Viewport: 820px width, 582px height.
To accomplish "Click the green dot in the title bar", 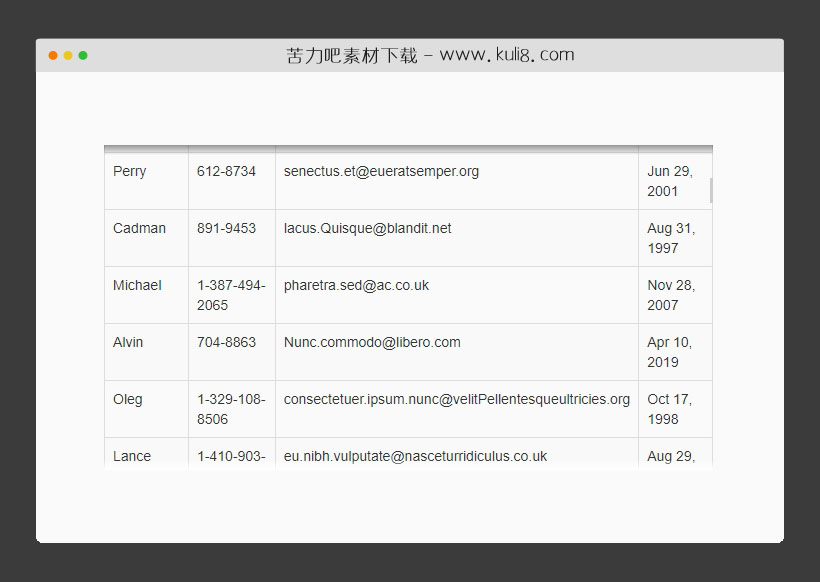I will click(83, 55).
